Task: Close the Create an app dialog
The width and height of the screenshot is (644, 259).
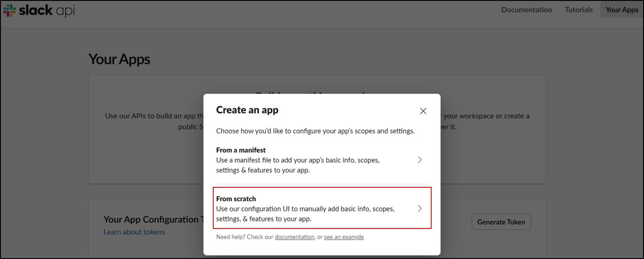Action: click(423, 111)
